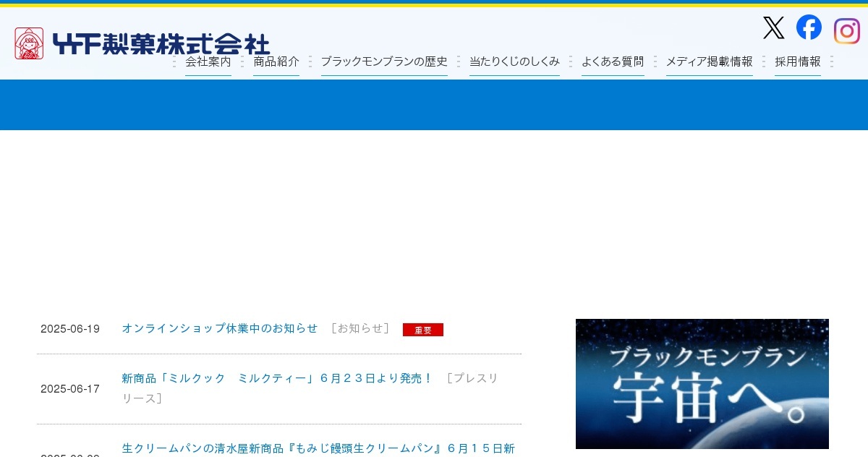Go to 採用情報 recruitment page
Image resolution: width=868 pixels, height=457 pixels.
tap(797, 62)
